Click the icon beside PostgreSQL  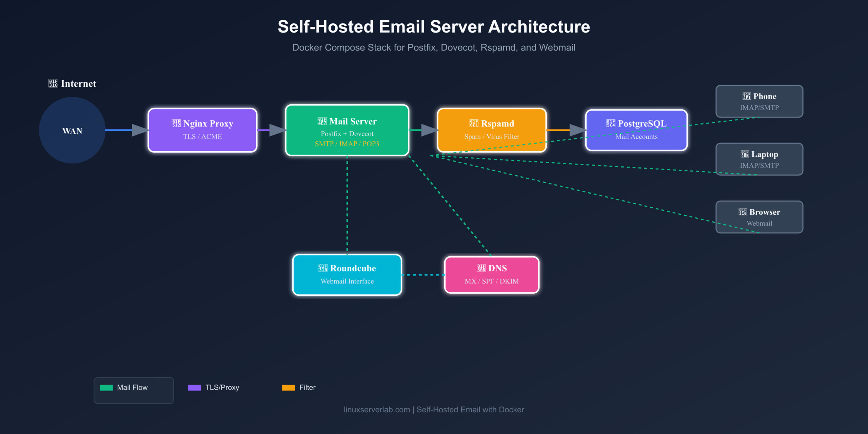coord(611,123)
